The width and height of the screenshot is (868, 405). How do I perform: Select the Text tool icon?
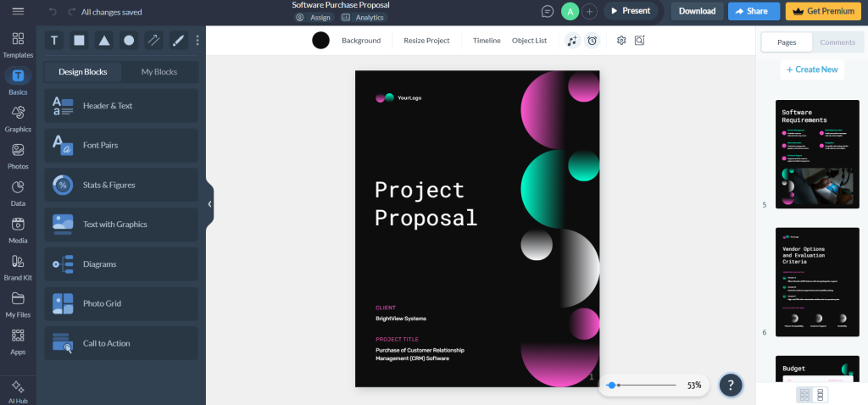point(54,41)
